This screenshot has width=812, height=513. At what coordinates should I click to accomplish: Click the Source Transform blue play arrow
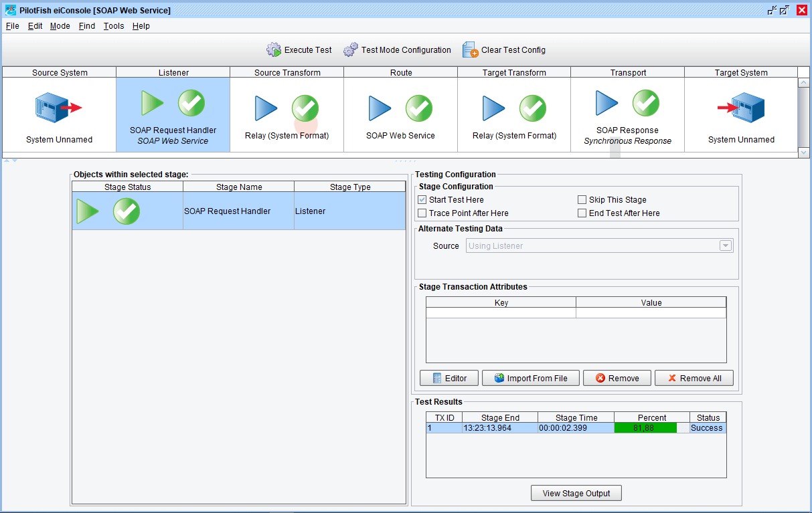pyautogui.click(x=266, y=108)
